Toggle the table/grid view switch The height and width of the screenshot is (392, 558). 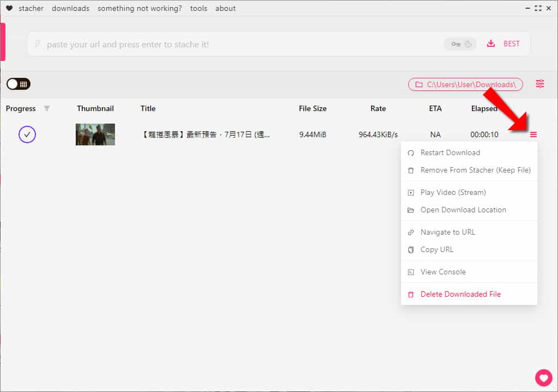(x=18, y=84)
